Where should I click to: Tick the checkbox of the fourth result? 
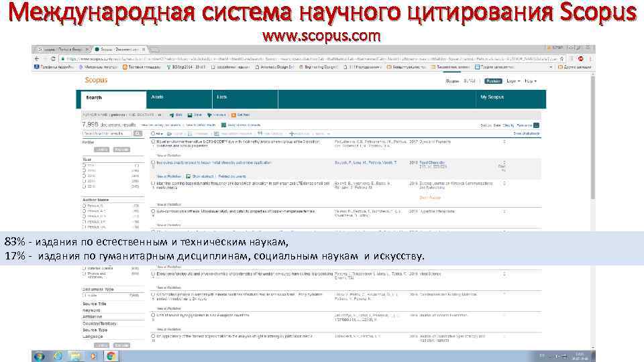[153, 211]
